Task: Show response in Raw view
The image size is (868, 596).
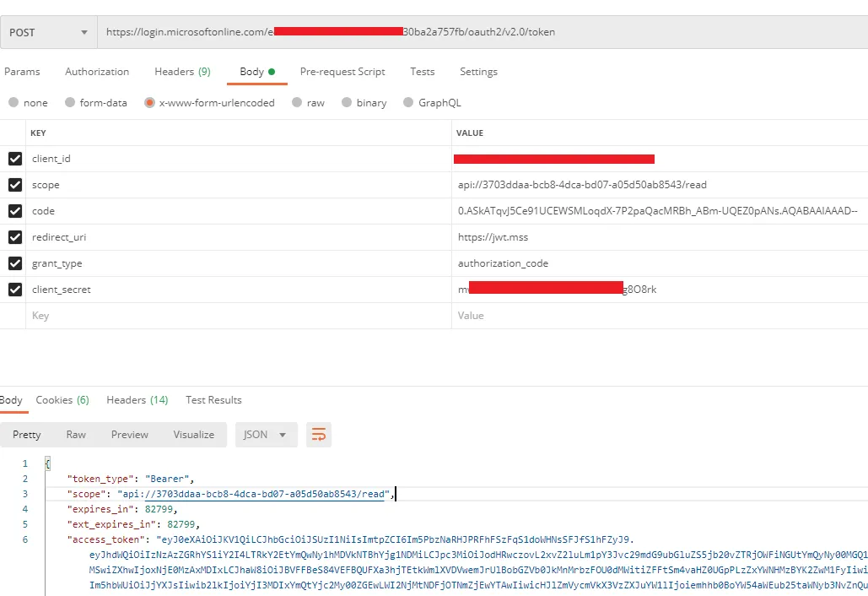Action: tap(76, 435)
